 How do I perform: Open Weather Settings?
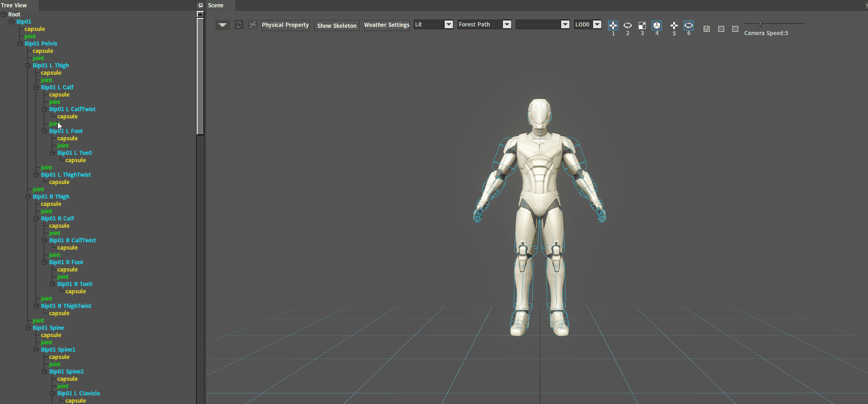pos(386,25)
